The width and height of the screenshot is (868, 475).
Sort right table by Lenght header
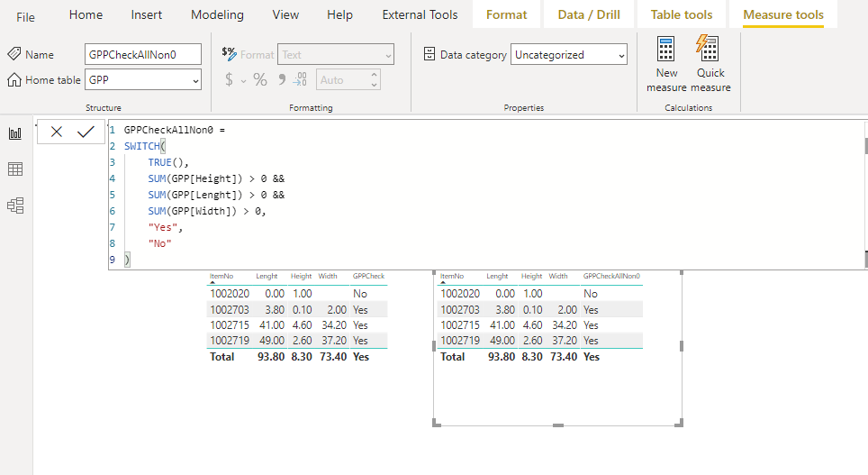497,276
